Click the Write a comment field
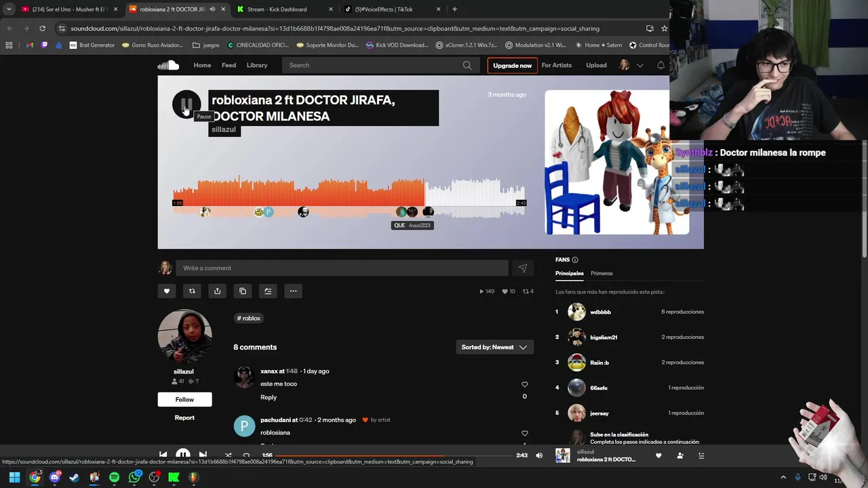 [x=342, y=268]
